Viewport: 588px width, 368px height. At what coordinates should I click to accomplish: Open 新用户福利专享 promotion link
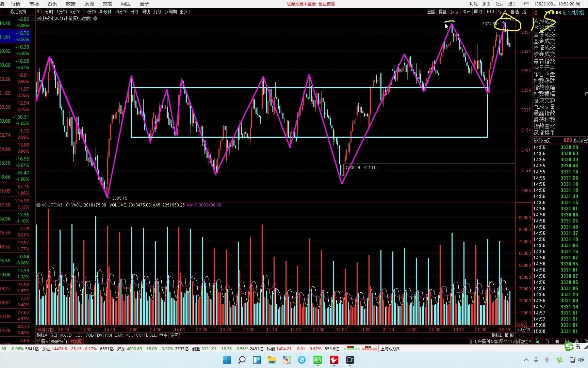coord(484,341)
